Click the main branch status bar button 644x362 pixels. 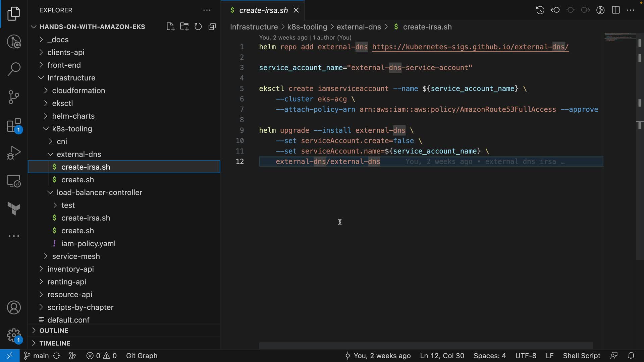pos(37,356)
